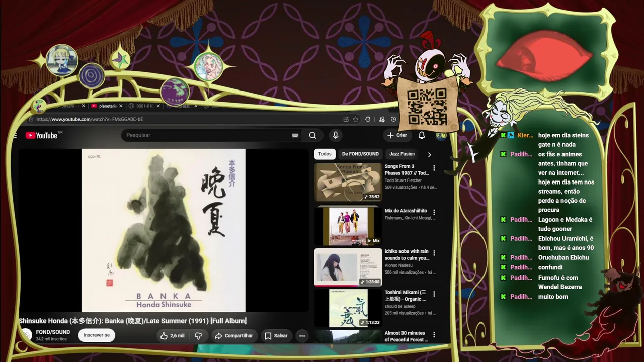The image size is (644, 362).
Task: View site information lock icon
Action: click(31, 119)
